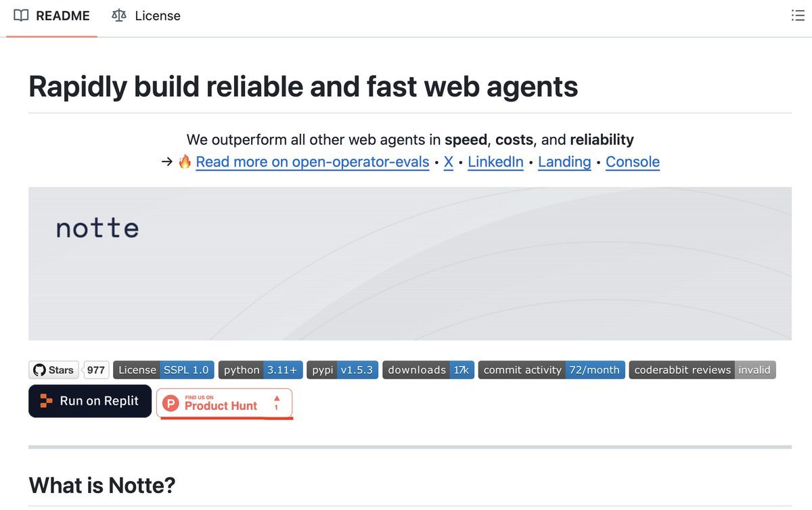Click the GitHub octocat icon in Stars badge
812x510 pixels.
[x=40, y=370]
